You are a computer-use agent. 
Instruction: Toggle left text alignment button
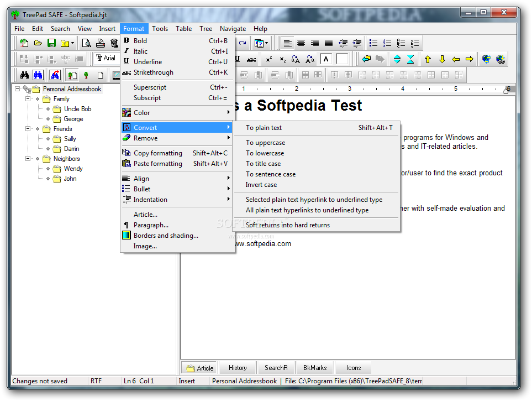[x=287, y=43]
